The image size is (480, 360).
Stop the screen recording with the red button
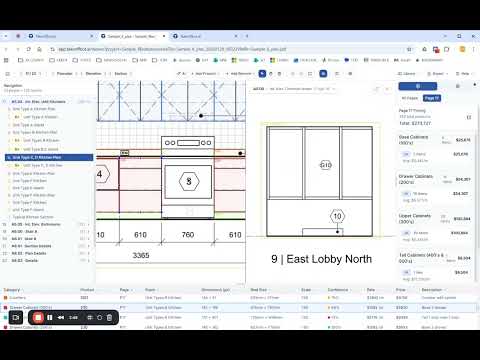click(x=38, y=318)
